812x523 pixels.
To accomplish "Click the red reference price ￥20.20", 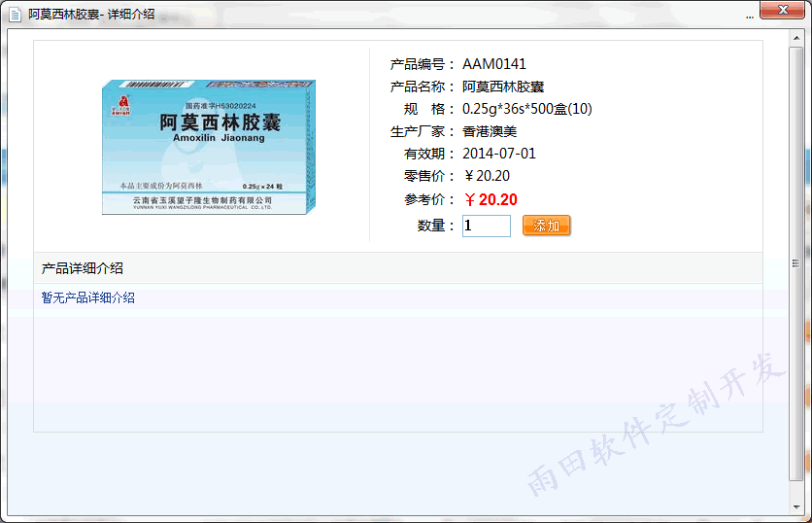I will pyautogui.click(x=490, y=199).
